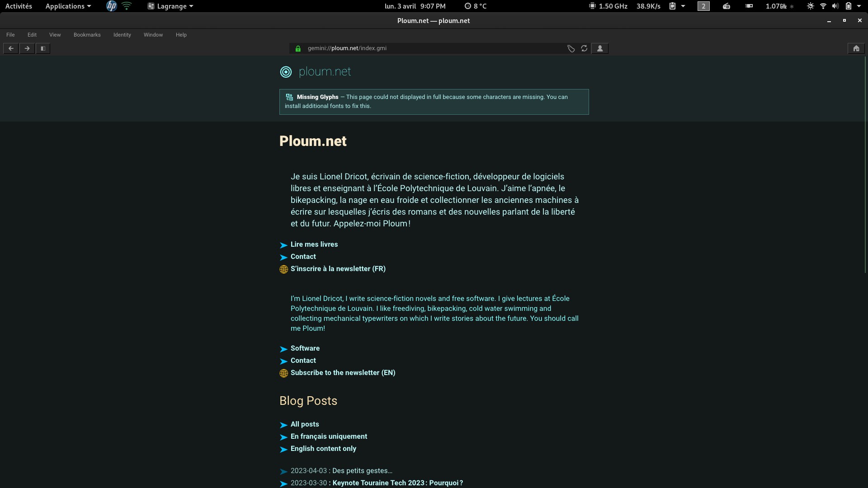Viewport: 868px width, 488px height.
Task: Expand the system menu arrow at far right
Action: [859, 6]
